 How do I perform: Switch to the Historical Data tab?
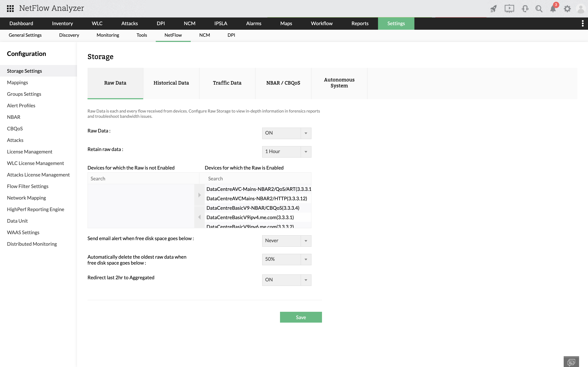tap(171, 83)
